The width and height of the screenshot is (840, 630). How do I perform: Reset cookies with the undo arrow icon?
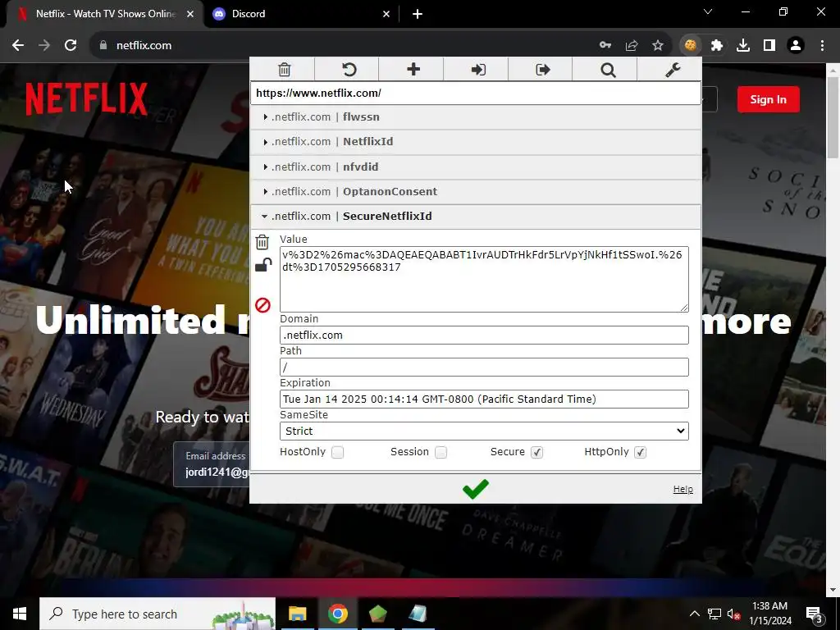(349, 70)
